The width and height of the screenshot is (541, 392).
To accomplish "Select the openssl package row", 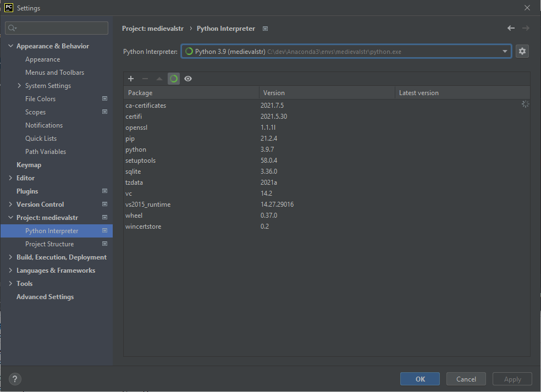I will [x=327, y=128].
